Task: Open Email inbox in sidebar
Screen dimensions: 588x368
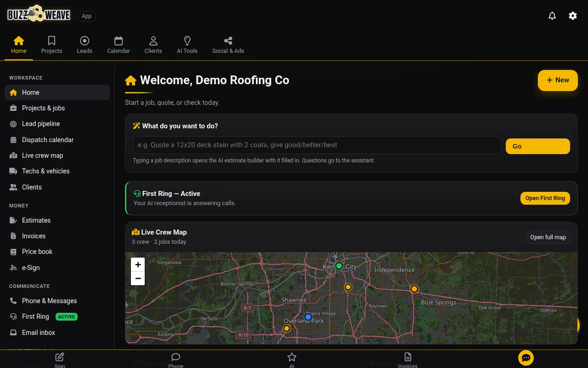Action: click(57, 333)
